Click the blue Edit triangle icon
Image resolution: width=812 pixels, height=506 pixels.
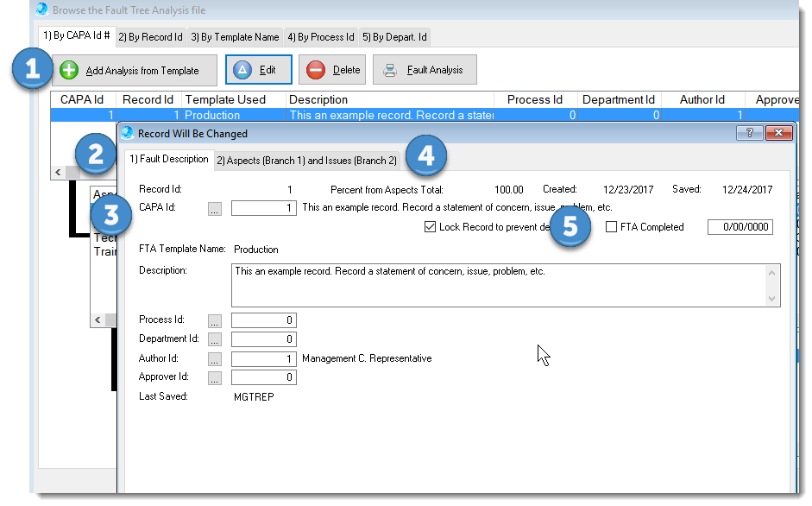click(242, 70)
